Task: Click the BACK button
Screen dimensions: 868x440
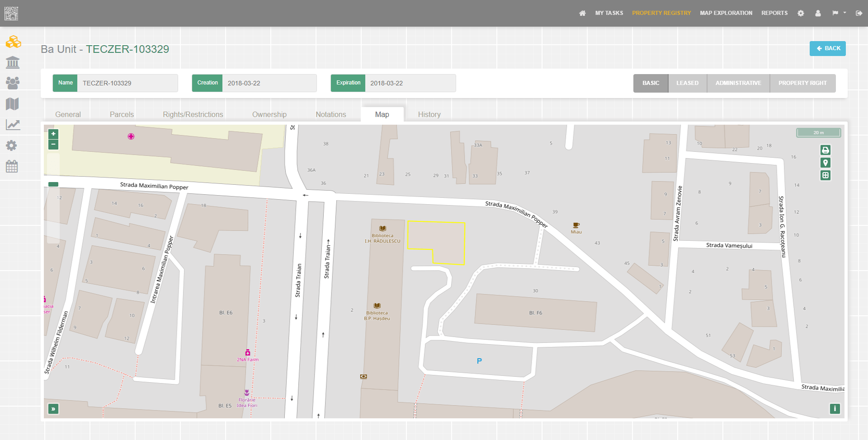Action: [x=827, y=48]
